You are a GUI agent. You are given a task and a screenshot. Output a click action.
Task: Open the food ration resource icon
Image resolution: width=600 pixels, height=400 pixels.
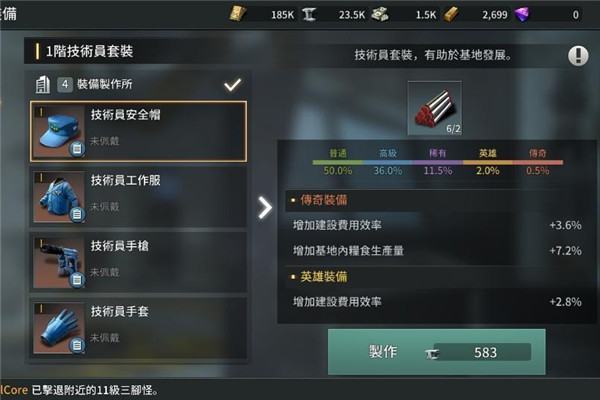point(238,14)
